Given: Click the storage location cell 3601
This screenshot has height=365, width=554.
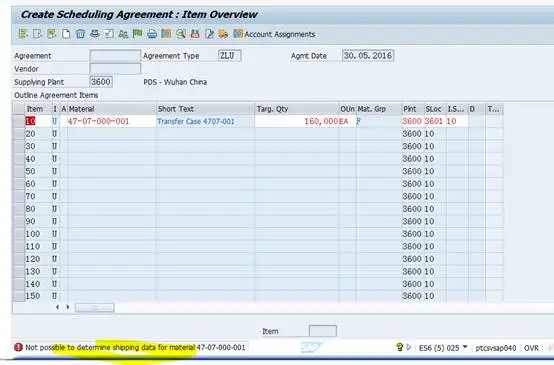Looking at the screenshot, I should point(434,121).
